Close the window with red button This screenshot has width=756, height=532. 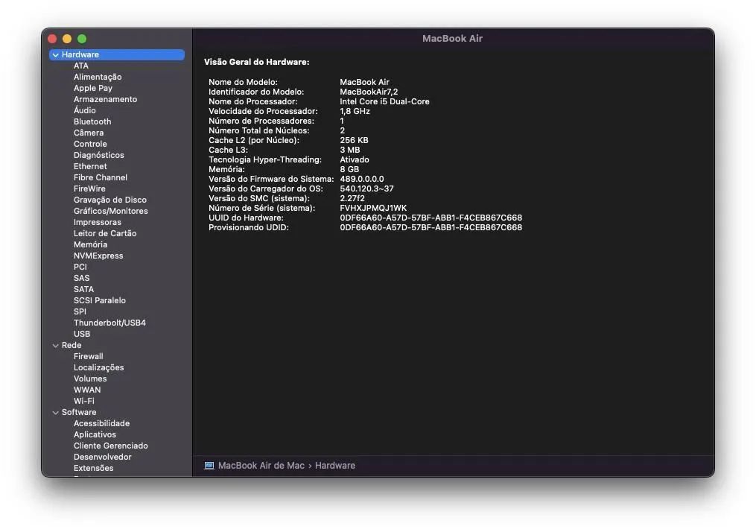tap(52, 39)
